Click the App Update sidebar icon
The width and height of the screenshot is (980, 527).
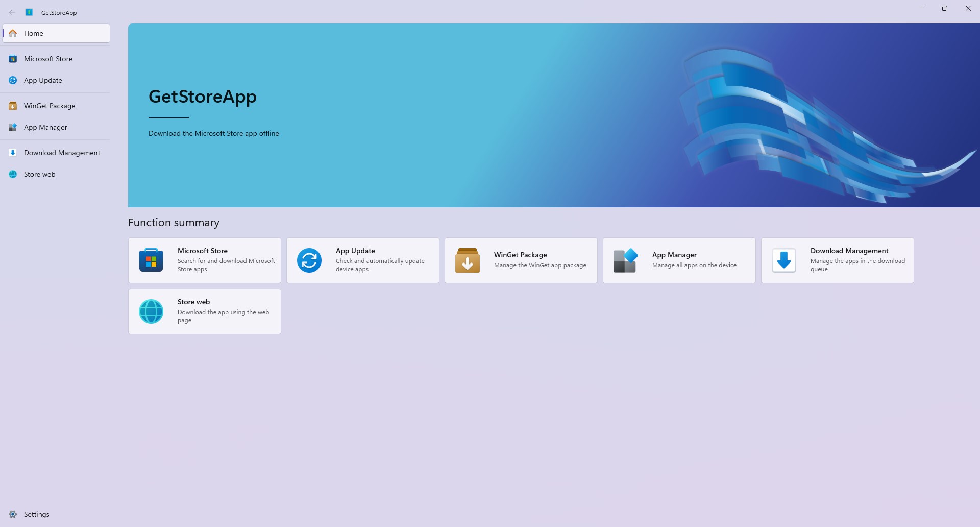click(13, 80)
